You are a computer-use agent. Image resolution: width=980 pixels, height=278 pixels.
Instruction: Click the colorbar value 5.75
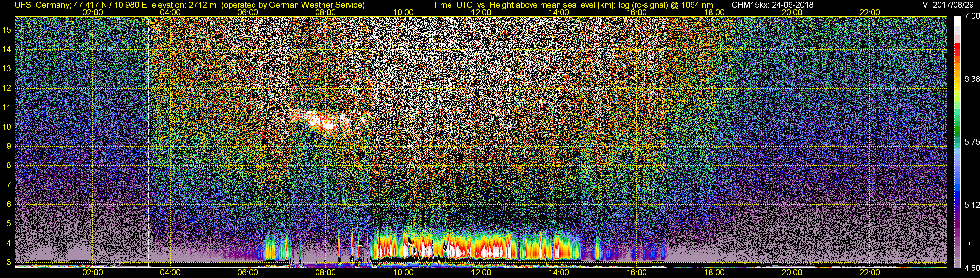972,142
